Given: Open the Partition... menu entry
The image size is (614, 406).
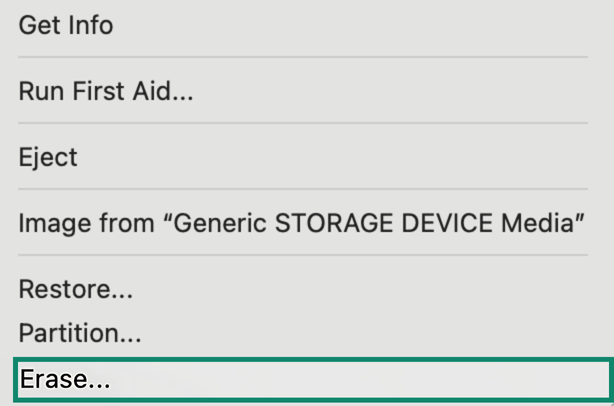Looking at the screenshot, I should [80, 332].
